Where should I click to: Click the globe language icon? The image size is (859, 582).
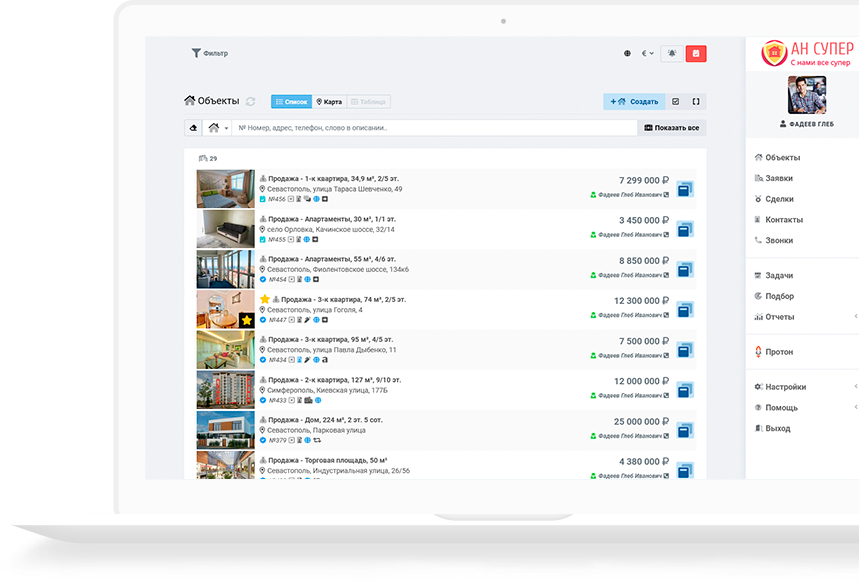[627, 54]
